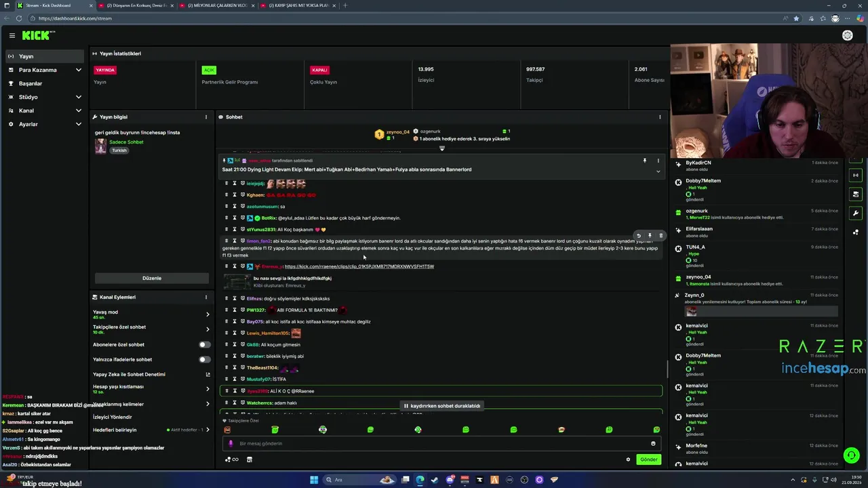
Task: Click Takipçilere Özel label above emotes
Action: point(243,420)
